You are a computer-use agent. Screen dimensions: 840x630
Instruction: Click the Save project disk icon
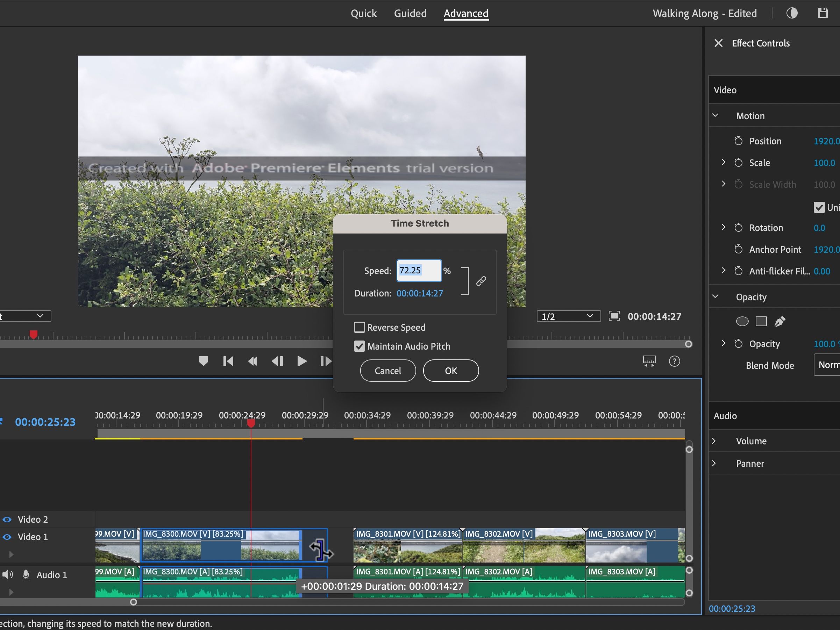point(822,13)
